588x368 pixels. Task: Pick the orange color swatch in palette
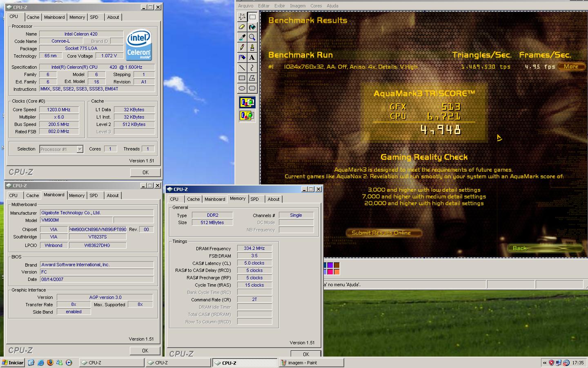pos(336,272)
